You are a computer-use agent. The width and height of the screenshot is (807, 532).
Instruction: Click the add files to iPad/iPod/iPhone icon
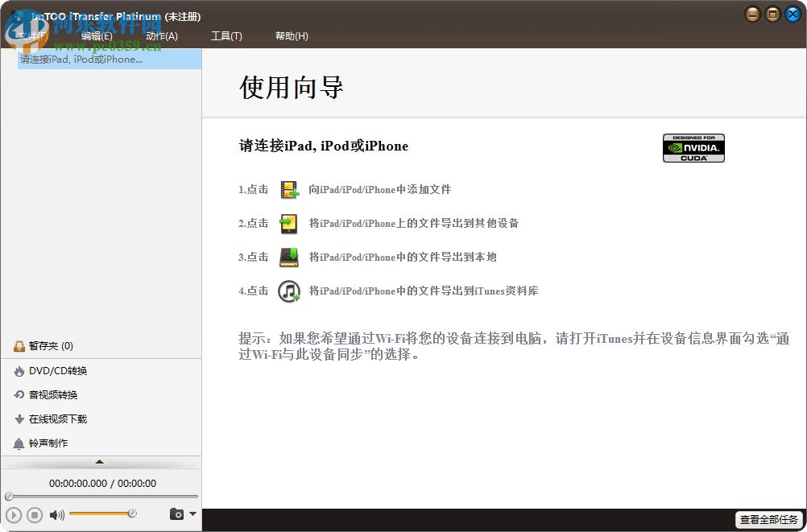[288, 189]
